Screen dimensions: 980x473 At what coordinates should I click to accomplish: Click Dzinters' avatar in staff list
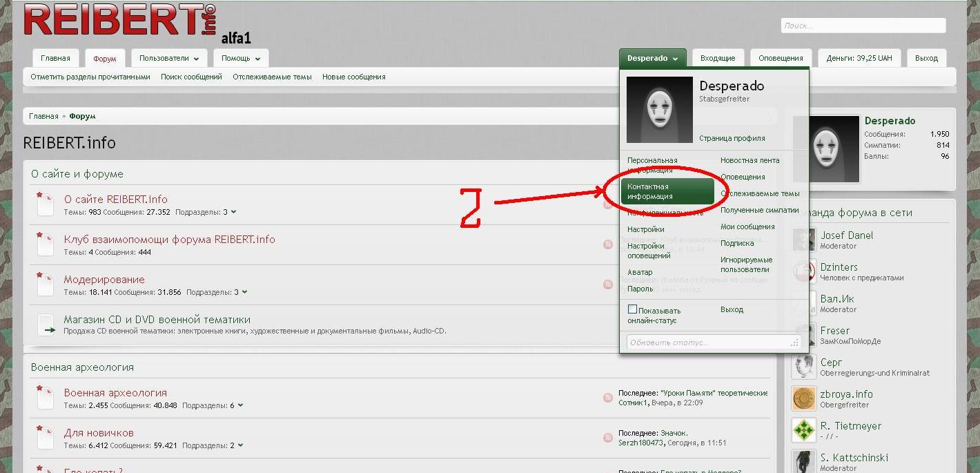coord(804,271)
